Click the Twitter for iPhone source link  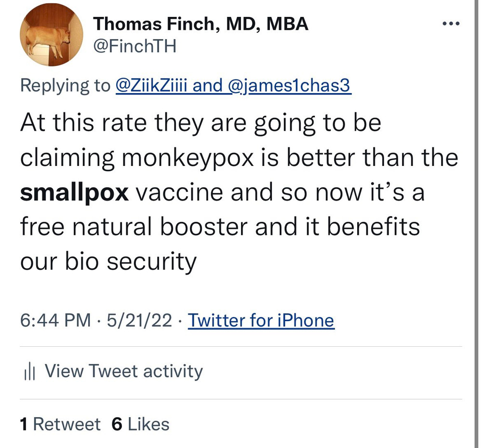(261, 320)
